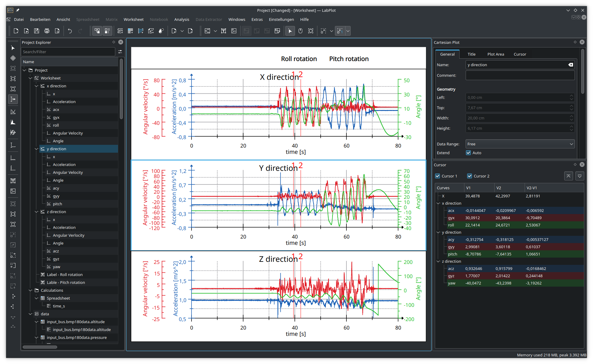This screenshot has width=593, height=364.
Task: Toggle the Extend Auto checkbox
Action: [x=468, y=153]
